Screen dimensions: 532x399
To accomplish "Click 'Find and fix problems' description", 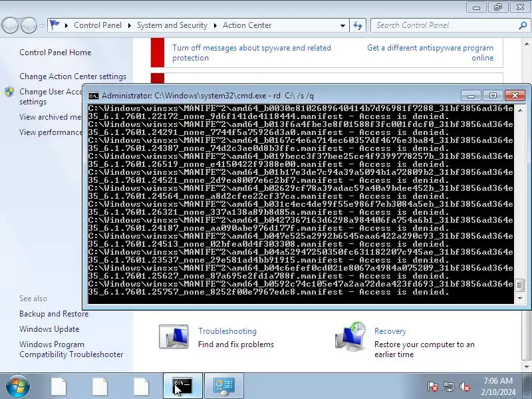I will tap(236, 344).
